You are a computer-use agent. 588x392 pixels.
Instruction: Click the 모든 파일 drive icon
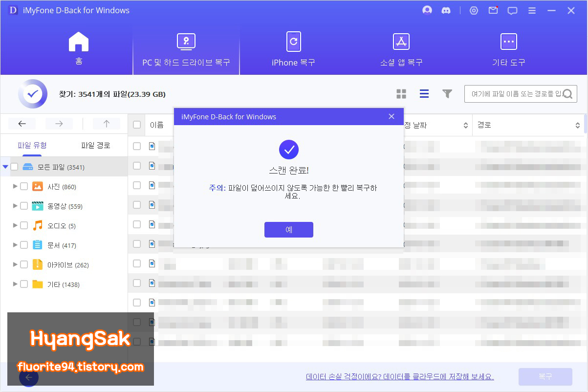pos(28,167)
